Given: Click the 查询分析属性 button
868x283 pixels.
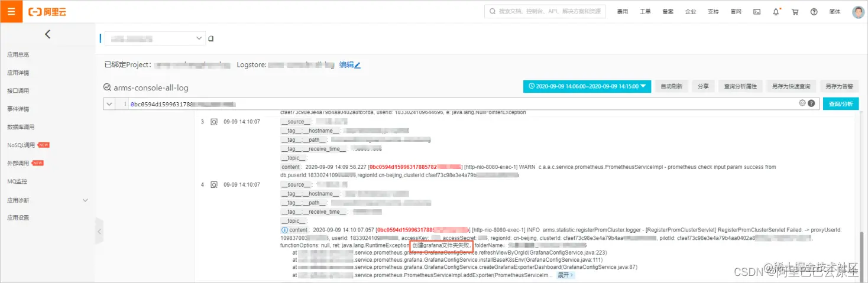Looking at the screenshot, I should point(741,86).
